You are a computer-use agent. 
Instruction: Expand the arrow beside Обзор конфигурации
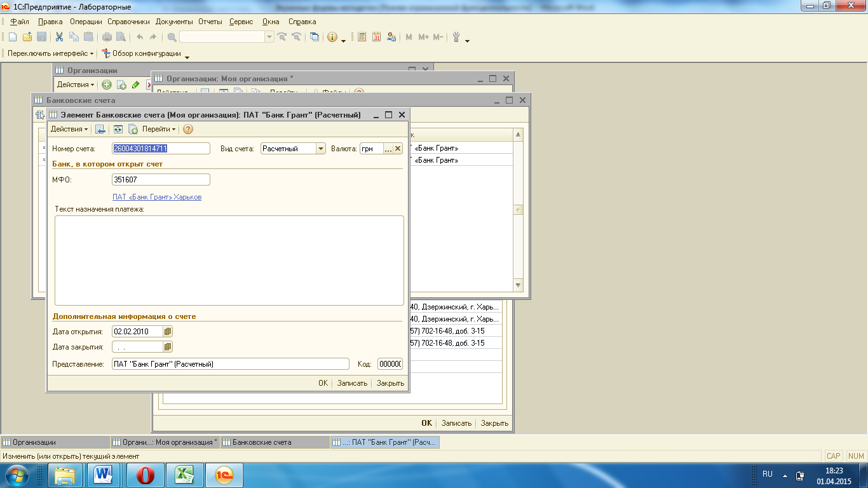point(187,57)
